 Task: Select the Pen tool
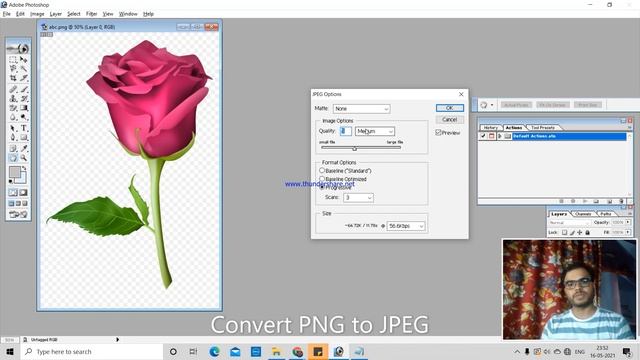click(13, 138)
